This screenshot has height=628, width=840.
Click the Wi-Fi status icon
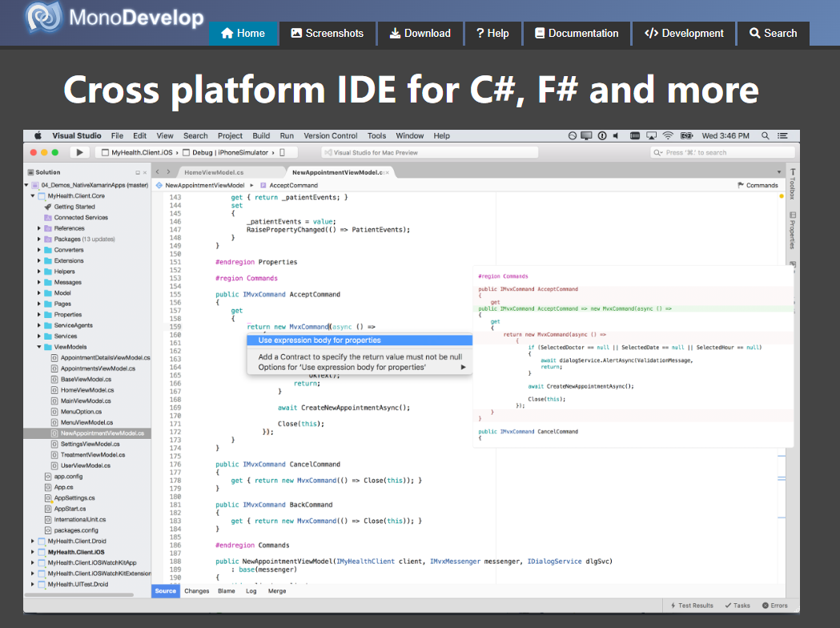[668, 135]
